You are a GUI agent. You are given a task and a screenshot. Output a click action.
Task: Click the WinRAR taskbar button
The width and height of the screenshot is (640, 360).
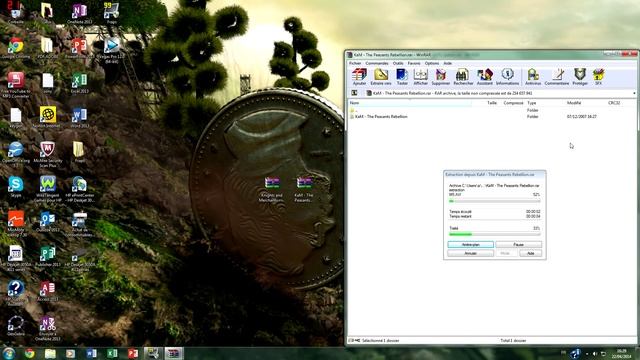[x=174, y=353]
